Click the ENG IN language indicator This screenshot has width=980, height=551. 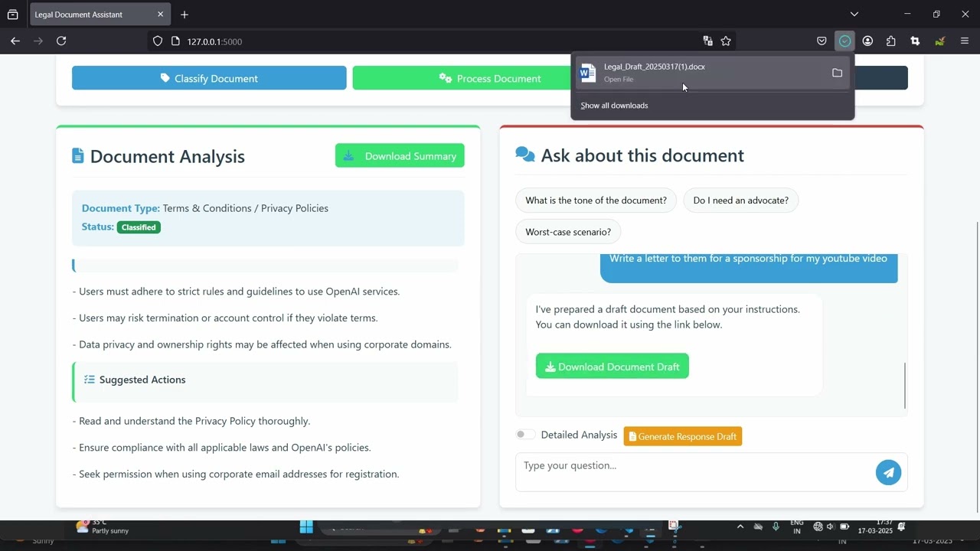coord(797,527)
